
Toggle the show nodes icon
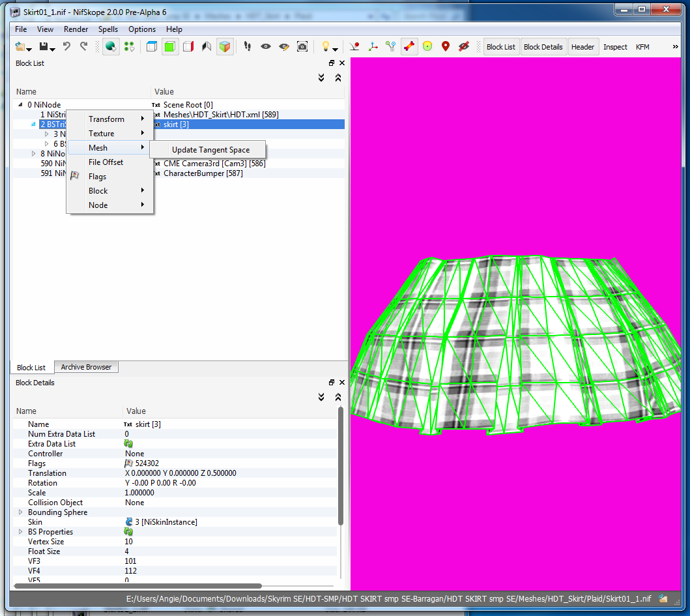pyautogui.click(x=391, y=46)
